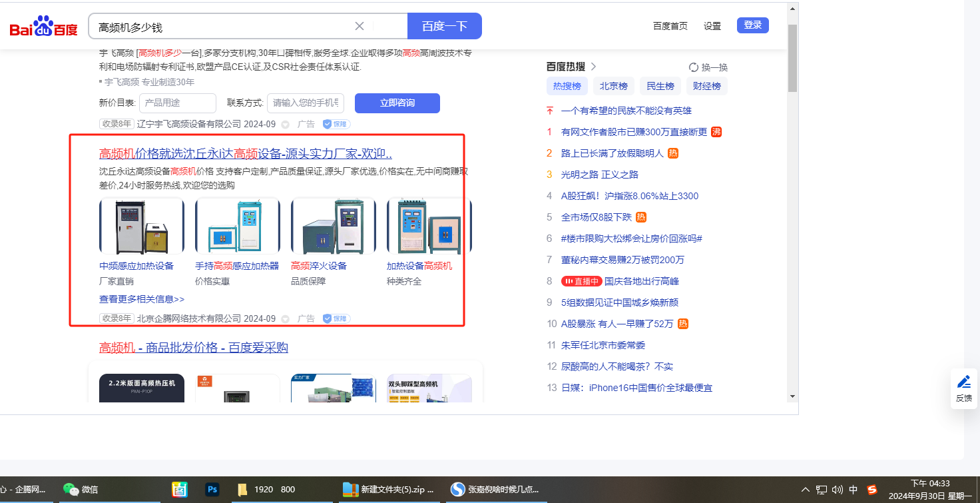The width and height of the screenshot is (980, 503).
Task: Open result titled 高频机价格就选沈丘永达高频设备
Action: click(246, 154)
